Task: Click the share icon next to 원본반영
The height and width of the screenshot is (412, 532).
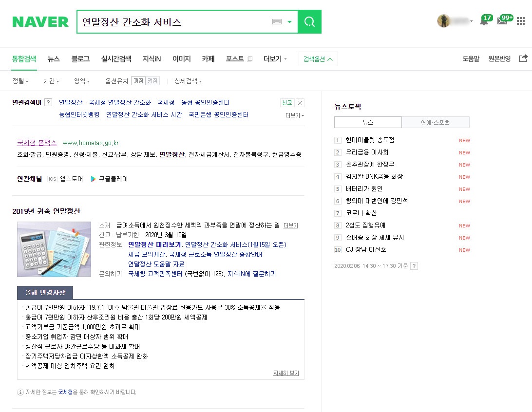Action: coord(523,58)
